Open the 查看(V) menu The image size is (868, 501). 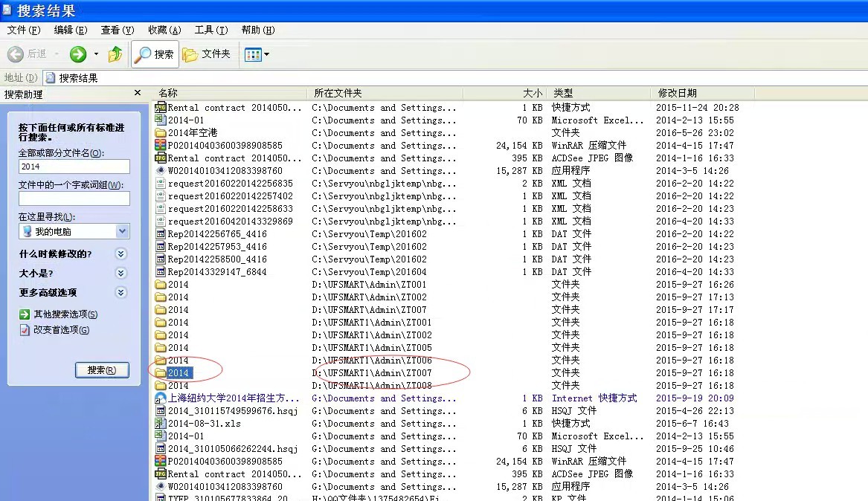(x=117, y=30)
